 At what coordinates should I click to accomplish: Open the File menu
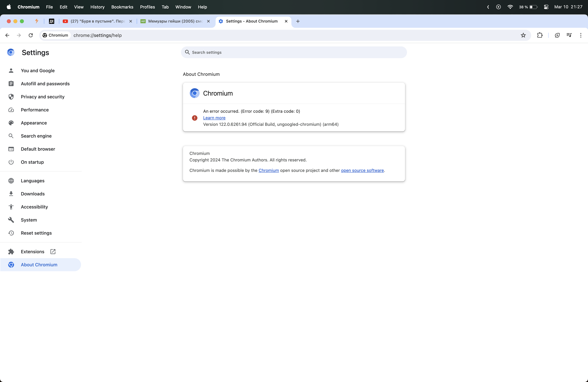click(x=49, y=7)
